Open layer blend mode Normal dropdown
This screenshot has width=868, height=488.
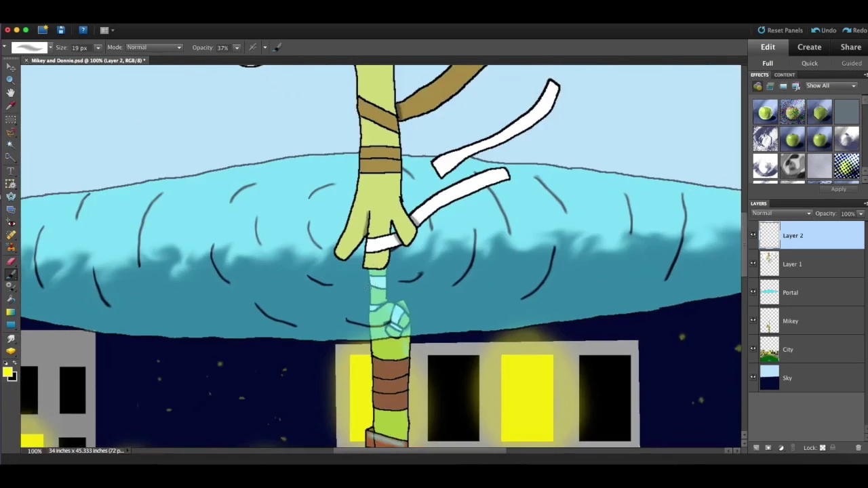click(781, 213)
